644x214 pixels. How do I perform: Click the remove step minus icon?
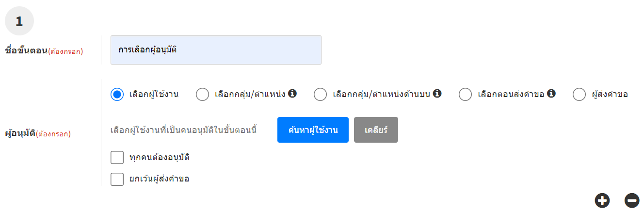pos(631,200)
